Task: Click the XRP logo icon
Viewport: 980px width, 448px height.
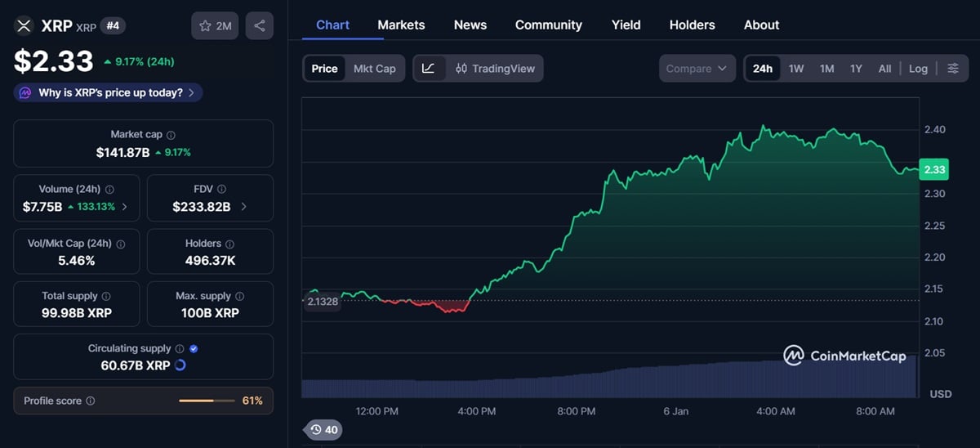Action: coord(24,26)
